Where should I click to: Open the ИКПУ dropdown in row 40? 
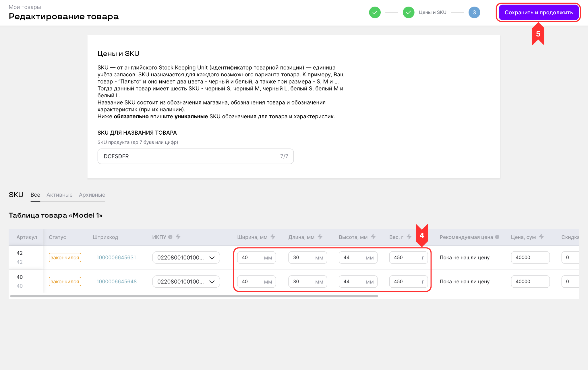[186, 282]
